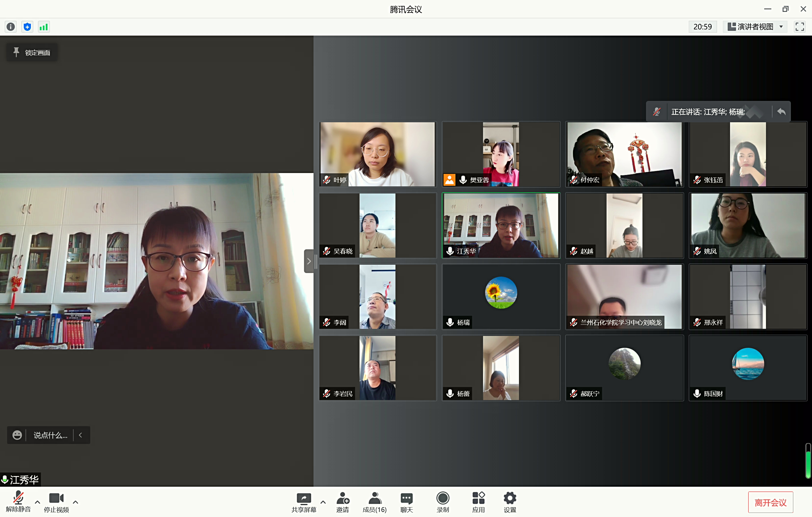Expand audio options next to 解除静音
This screenshot has width=812, height=517.
37,502
